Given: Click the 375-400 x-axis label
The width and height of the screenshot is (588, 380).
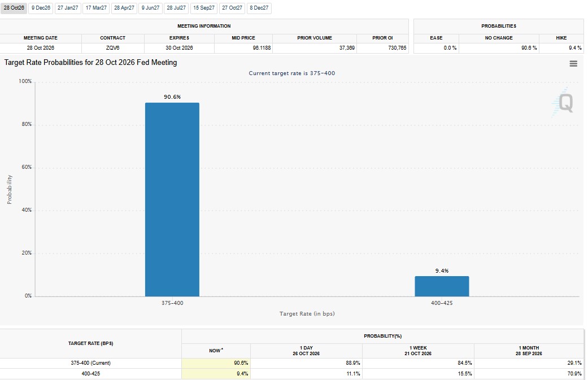Looking at the screenshot, I should coord(172,303).
